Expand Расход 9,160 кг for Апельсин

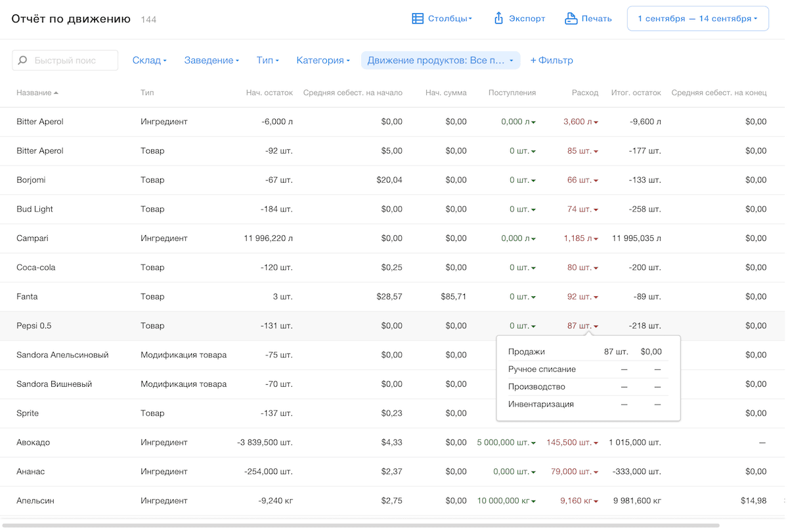(579, 501)
